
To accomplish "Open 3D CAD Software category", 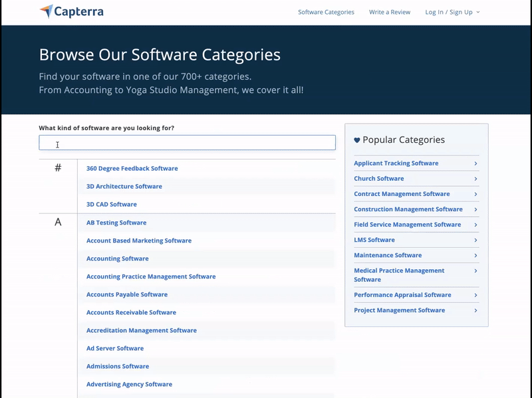I will pyautogui.click(x=111, y=205).
